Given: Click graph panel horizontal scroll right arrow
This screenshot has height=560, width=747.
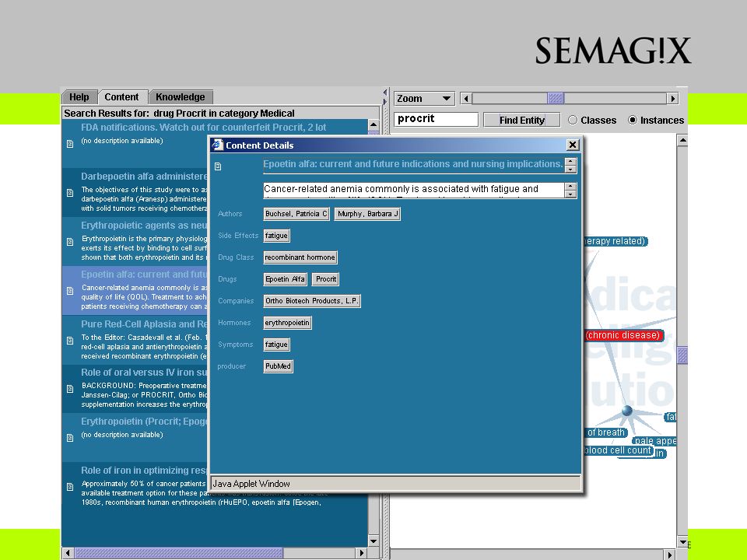Looking at the screenshot, I should pos(670,555).
